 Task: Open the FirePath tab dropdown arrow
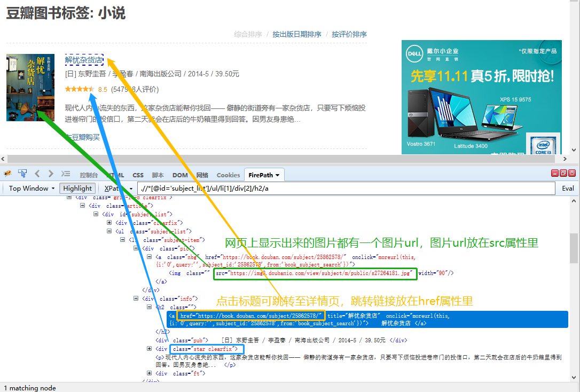pos(277,175)
